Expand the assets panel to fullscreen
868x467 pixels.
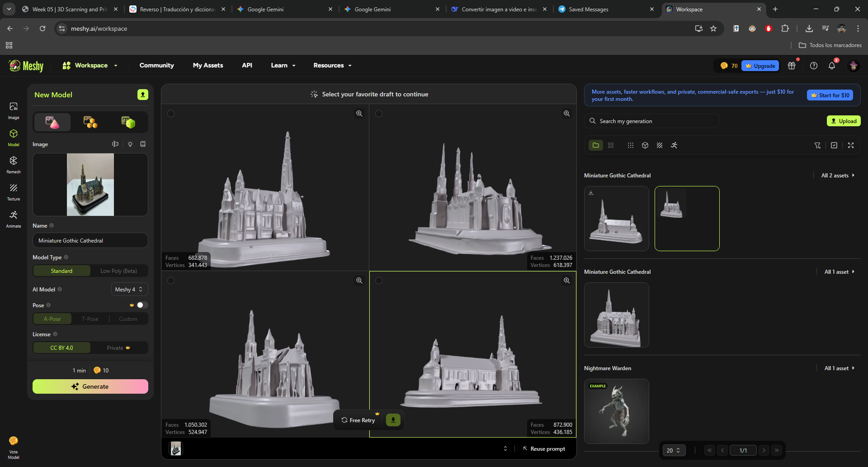tap(851, 145)
